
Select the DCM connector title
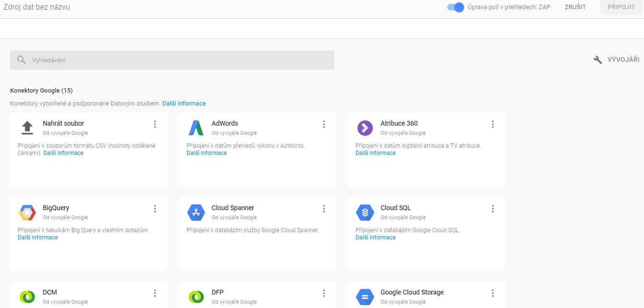(x=50, y=292)
